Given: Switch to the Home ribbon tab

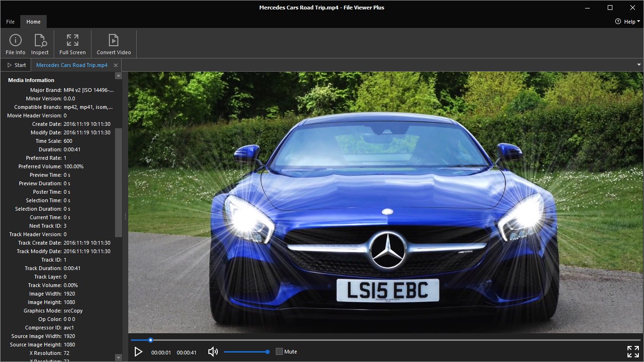Looking at the screenshot, I should [33, 22].
